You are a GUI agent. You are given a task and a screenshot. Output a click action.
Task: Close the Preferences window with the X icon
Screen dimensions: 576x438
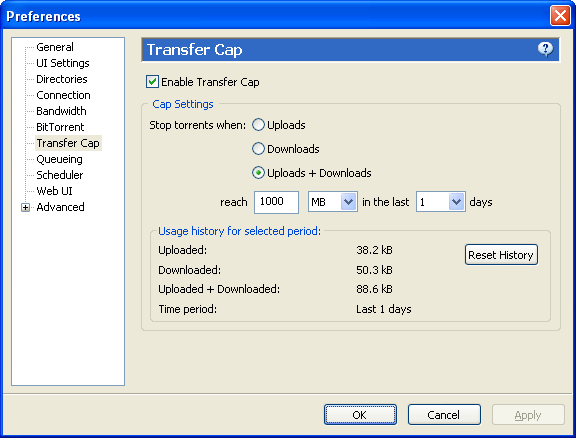[560, 16]
